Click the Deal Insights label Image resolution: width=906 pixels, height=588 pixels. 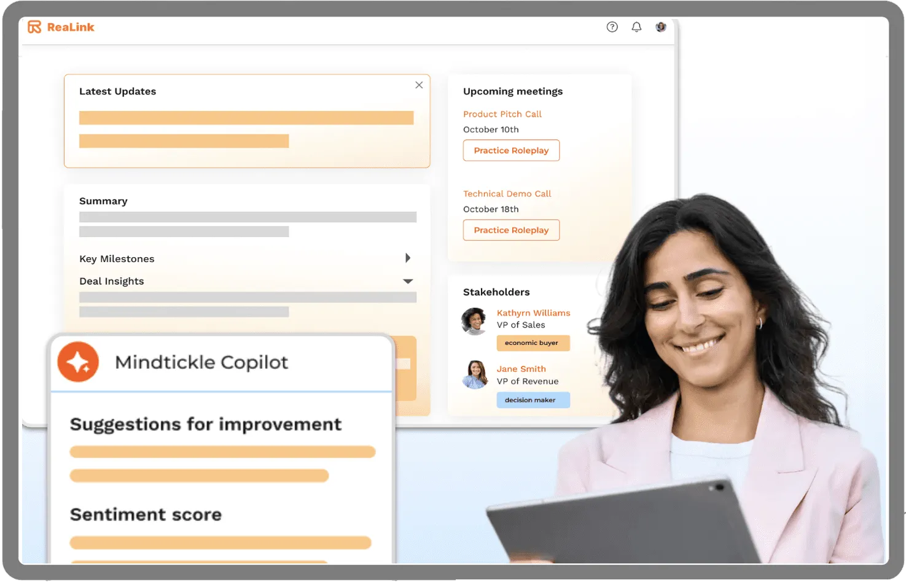(x=112, y=281)
